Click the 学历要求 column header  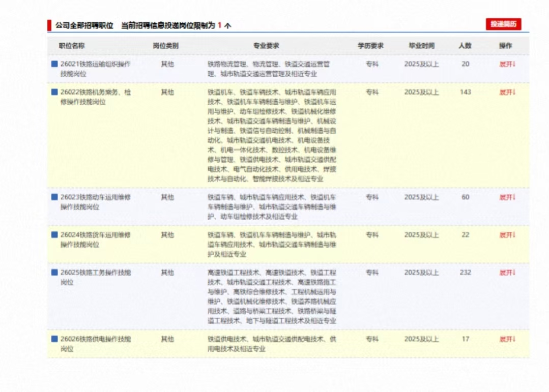pos(370,46)
